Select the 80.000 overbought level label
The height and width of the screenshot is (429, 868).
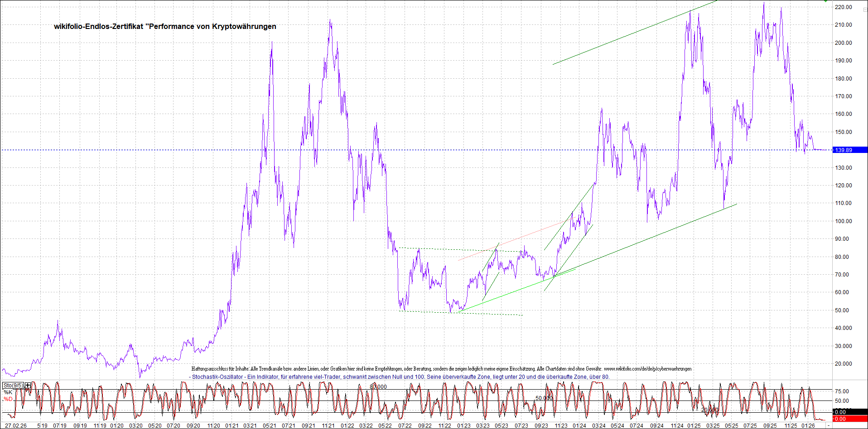[x=378, y=386]
